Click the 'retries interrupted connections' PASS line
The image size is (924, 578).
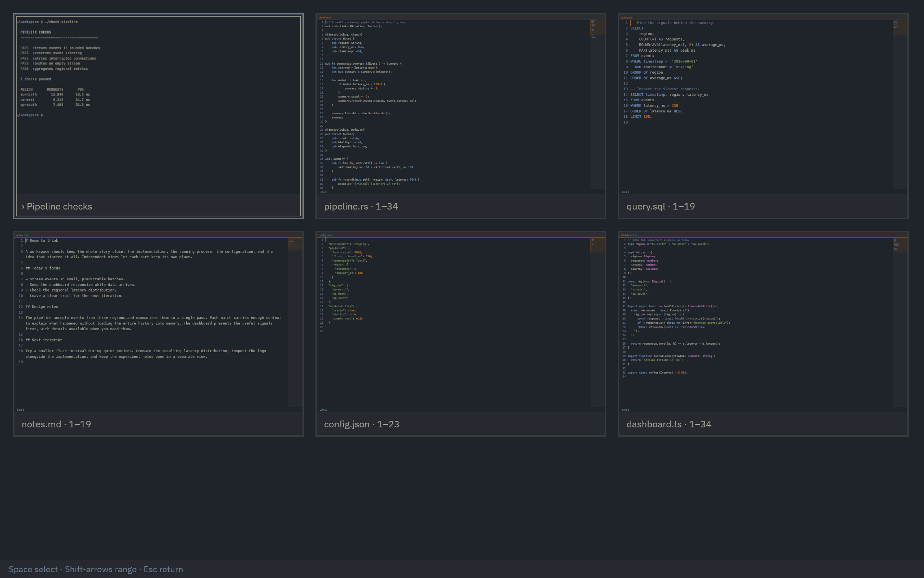click(x=58, y=59)
